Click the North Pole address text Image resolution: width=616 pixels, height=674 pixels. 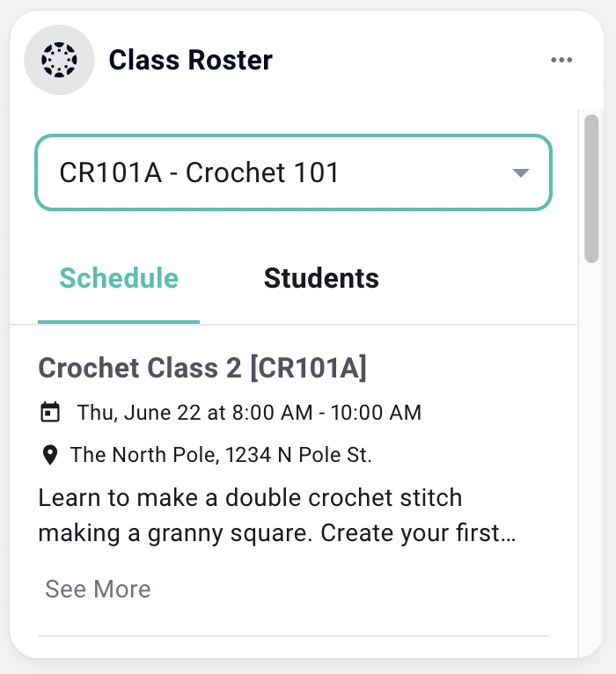click(x=221, y=455)
